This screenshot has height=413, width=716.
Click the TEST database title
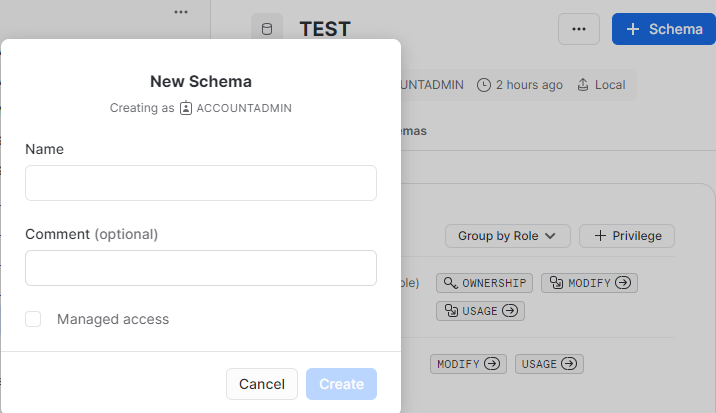[x=325, y=29]
